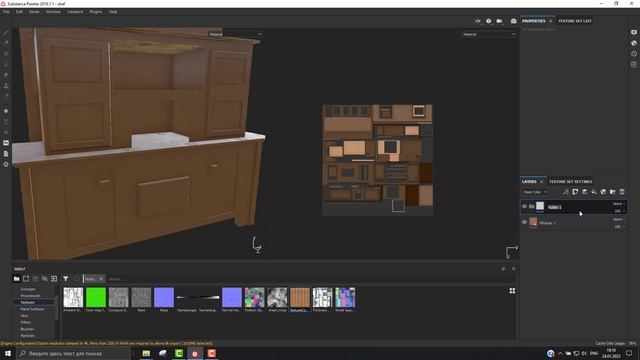Open Log icon on right dock
Image resolution: width=640 pixels, height=360 pixels.
(634, 64)
